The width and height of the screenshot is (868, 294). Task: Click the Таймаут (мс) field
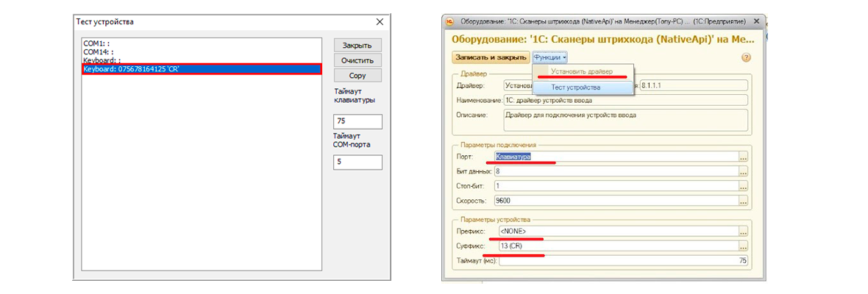click(623, 260)
